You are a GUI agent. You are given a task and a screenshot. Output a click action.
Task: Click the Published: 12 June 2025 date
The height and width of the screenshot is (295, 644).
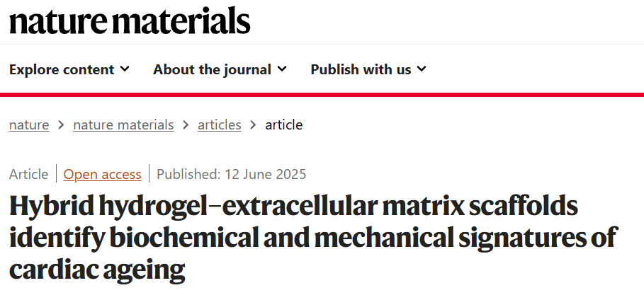click(231, 174)
